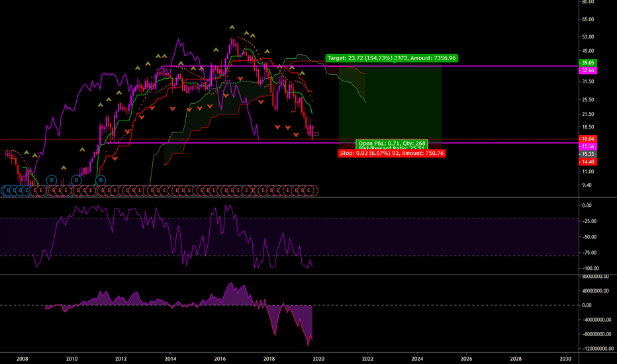
Task: Click the 2016 label on the time axis
Action: (x=220, y=359)
